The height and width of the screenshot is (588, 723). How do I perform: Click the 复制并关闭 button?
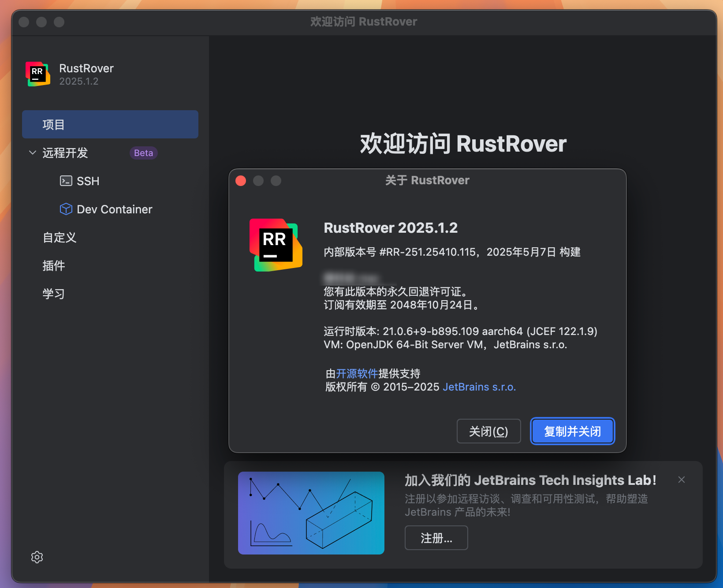(x=572, y=431)
